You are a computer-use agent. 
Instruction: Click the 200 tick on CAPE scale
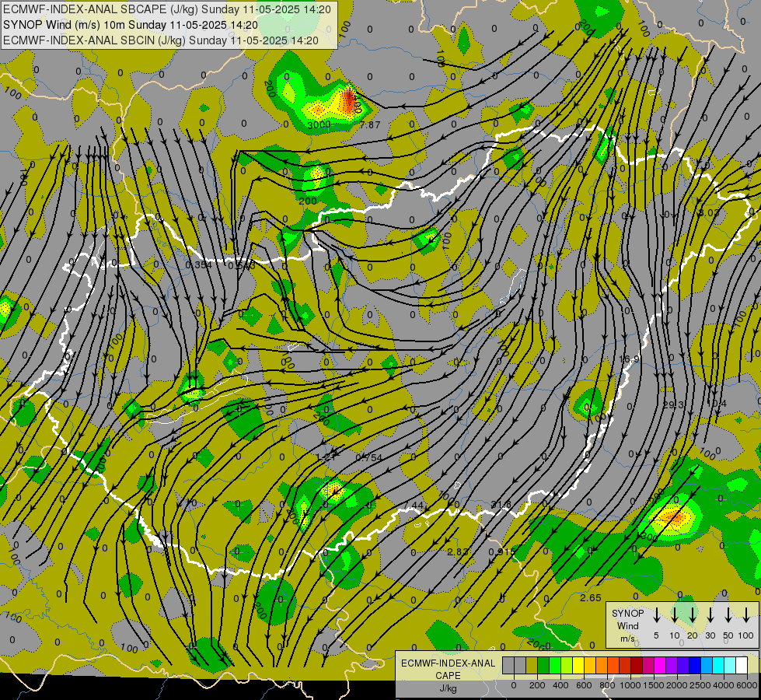pyautogui.click(x=537, y=685)
